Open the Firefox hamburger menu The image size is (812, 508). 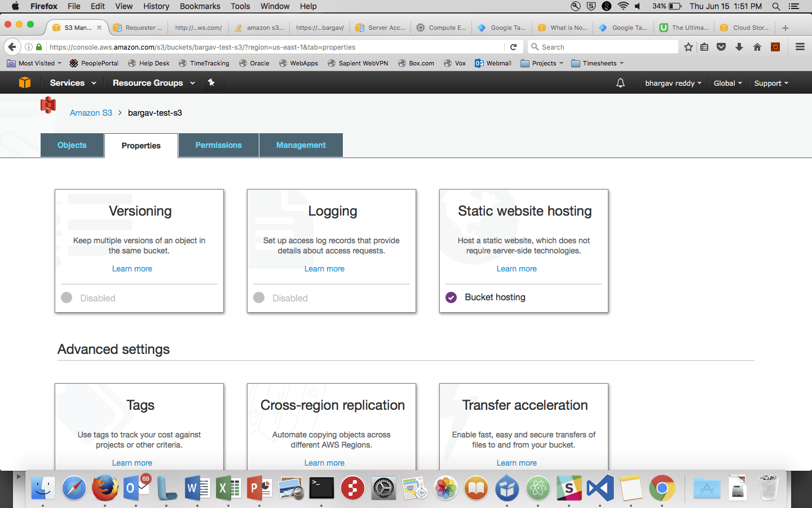click(x=800, y=47)
